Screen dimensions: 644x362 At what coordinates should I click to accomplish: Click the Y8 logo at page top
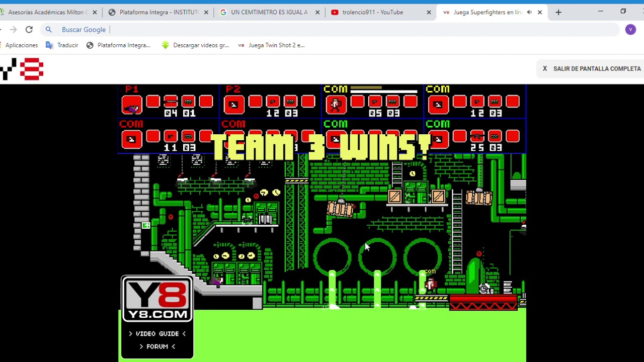[x=22, y=69]
